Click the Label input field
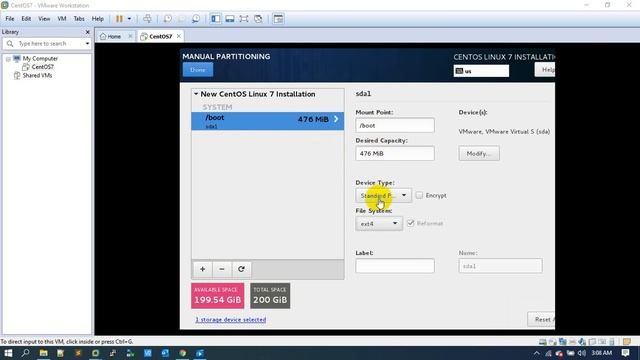640x360 pixels. (x=395, y=266)
